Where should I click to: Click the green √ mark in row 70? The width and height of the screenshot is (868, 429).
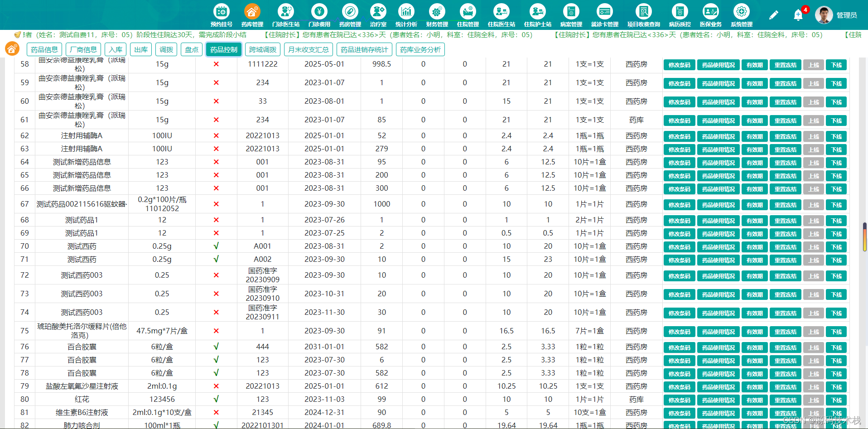point(216,246)
